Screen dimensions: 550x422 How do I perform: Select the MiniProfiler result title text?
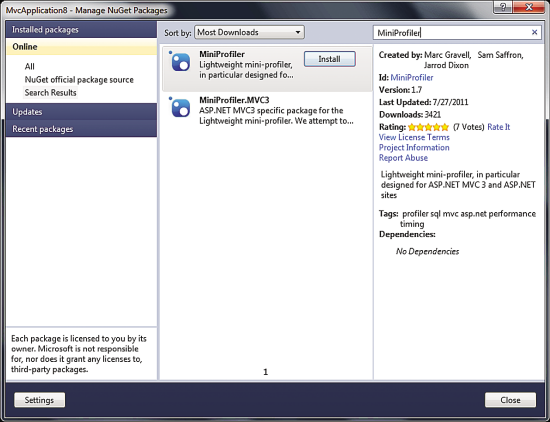(222, 54)
